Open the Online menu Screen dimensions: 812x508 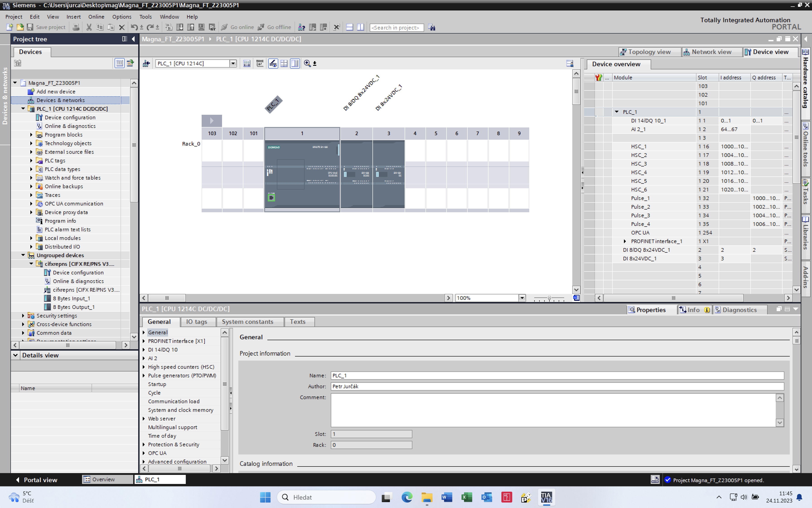click(96, 17)
